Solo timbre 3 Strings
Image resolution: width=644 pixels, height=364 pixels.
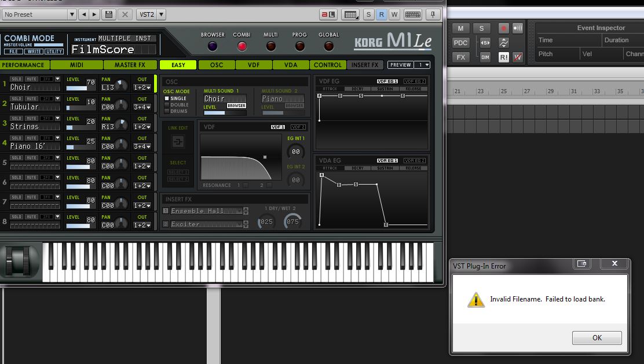(x=16, y=118)
